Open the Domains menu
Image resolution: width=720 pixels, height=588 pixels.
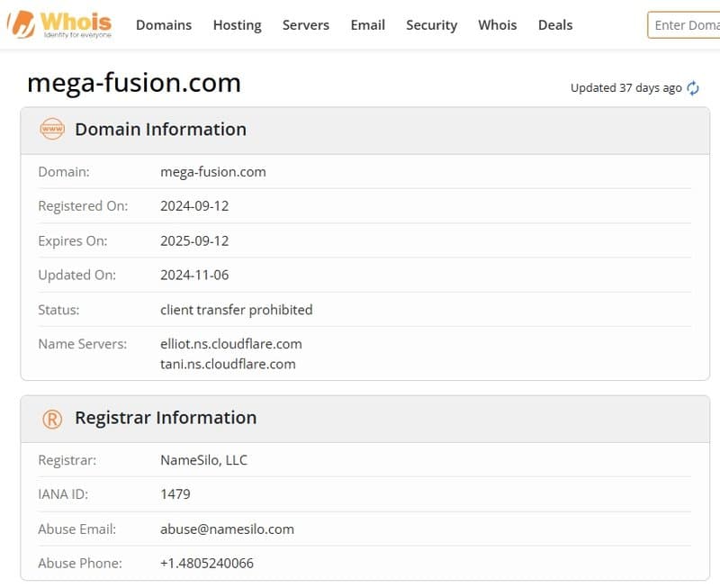coord(164,25)
